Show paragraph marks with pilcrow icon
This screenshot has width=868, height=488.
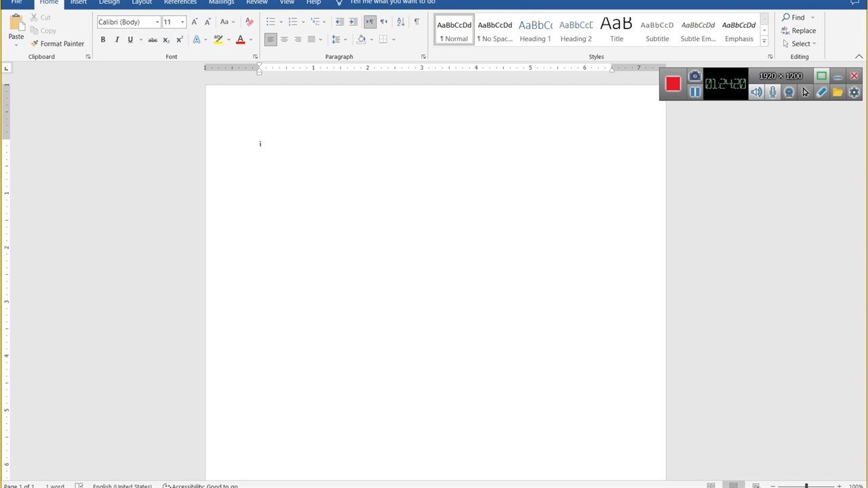pos(416,22)
